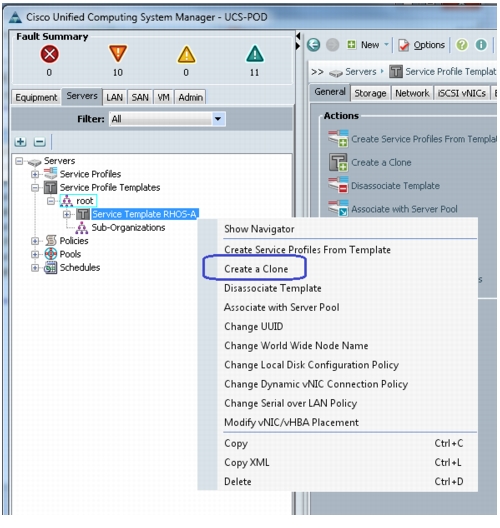Screen dimensions: 500x528
Task: Collapse the root organization node
Action: 51,201
